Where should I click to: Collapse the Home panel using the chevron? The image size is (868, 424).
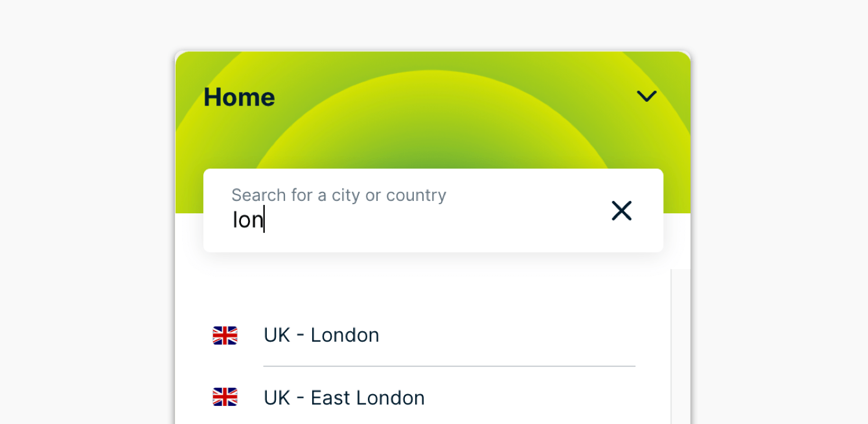pyautogui.click(x=646, y=97)
